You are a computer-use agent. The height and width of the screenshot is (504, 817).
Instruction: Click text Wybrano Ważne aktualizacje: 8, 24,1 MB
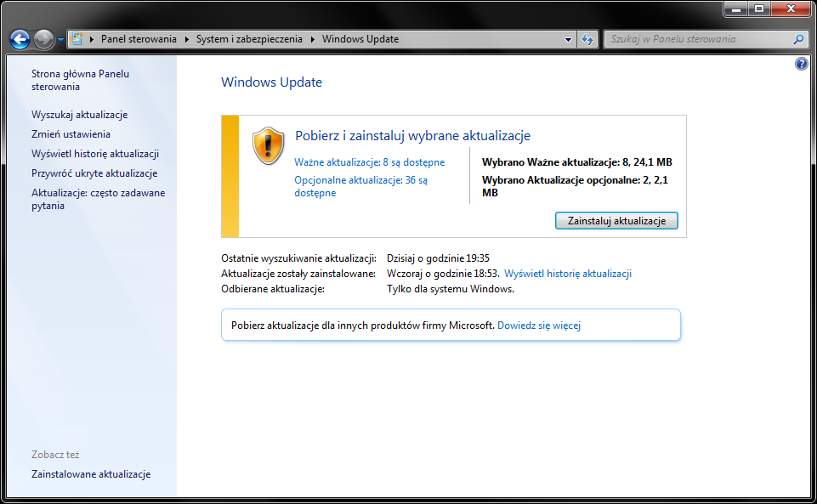576,162
